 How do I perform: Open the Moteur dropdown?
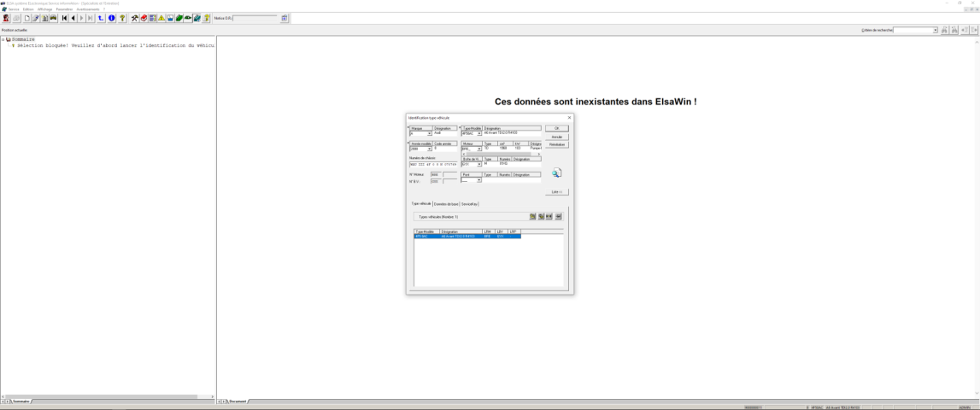479,149
